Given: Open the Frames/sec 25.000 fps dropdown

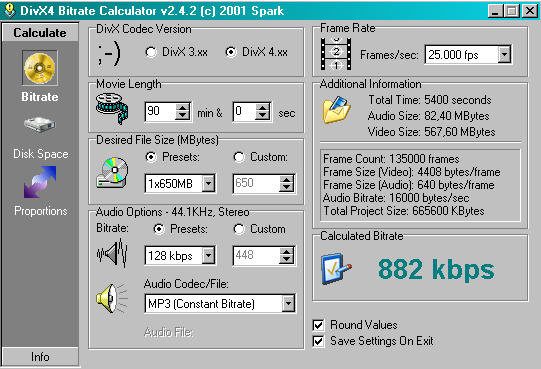Looking at the screenshot, I should [x=504, y=55].
